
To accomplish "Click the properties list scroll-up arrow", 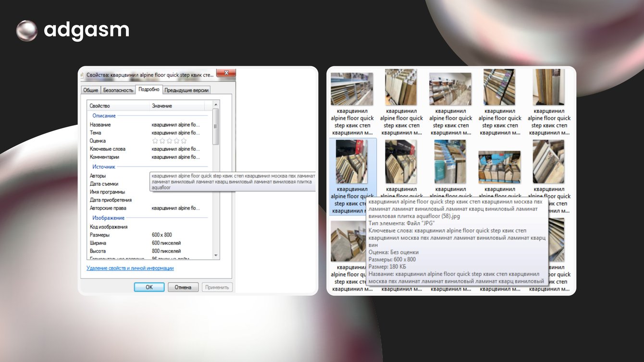I will pyautogui.click(x=216, y=105).
